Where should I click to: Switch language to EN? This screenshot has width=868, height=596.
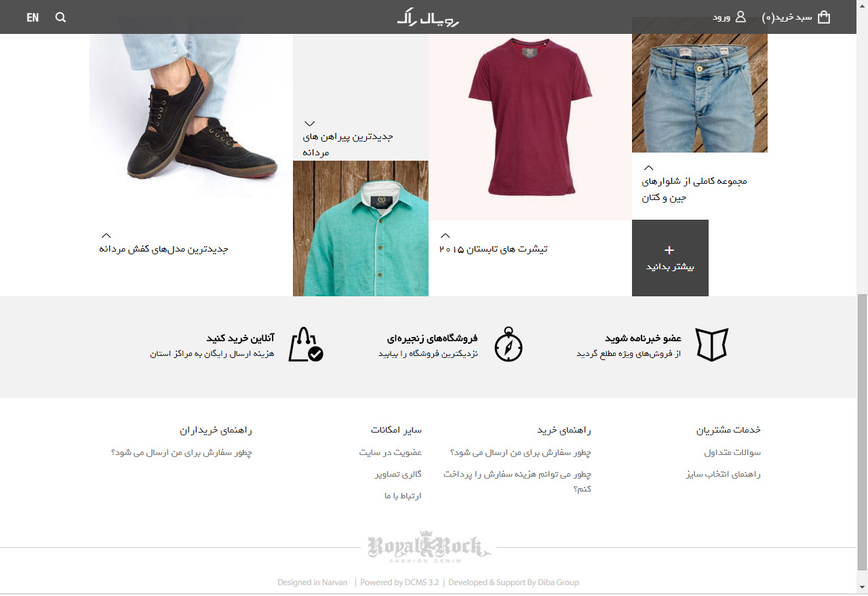(33, 18)
